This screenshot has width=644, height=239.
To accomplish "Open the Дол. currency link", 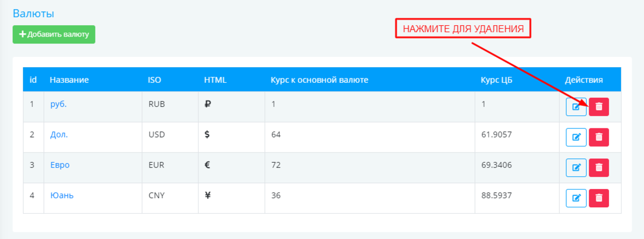I will [x=59, y=135].
